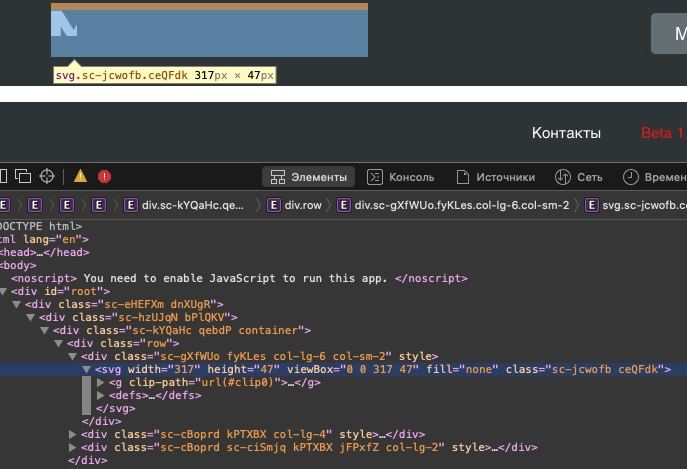The width and height of the screenshot is (687, 469).
Task: Expand the g clip-path element
Action: pos(100,383)
